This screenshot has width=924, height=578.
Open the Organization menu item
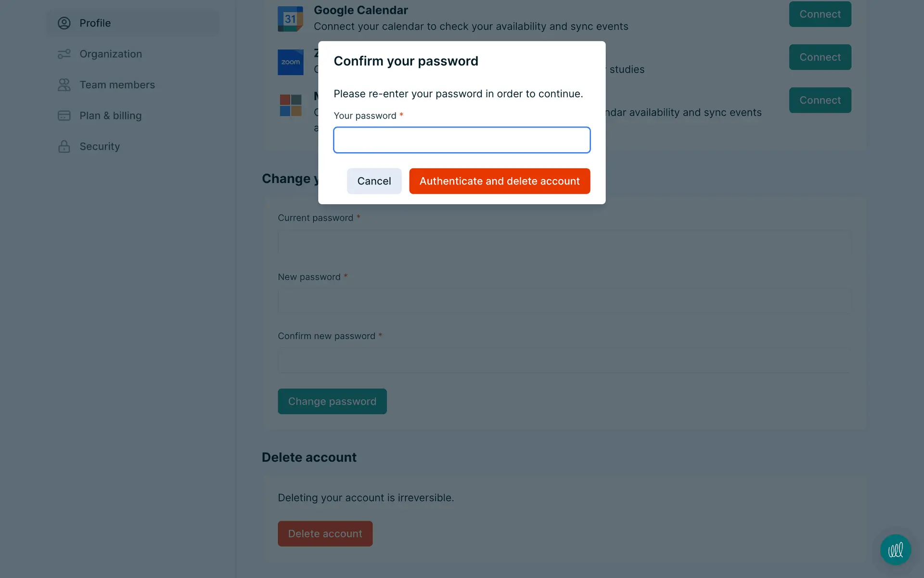pyautogui.click(x=111, y=54)
